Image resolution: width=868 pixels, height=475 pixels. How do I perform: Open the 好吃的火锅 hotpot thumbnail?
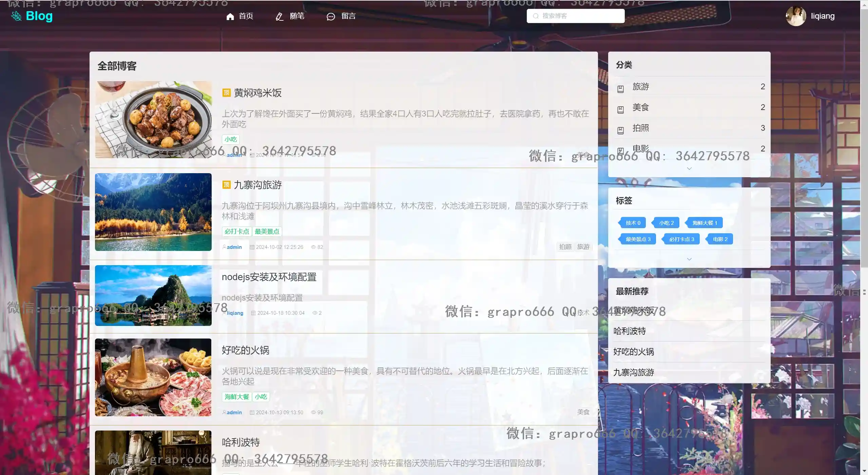click(153, 377)
